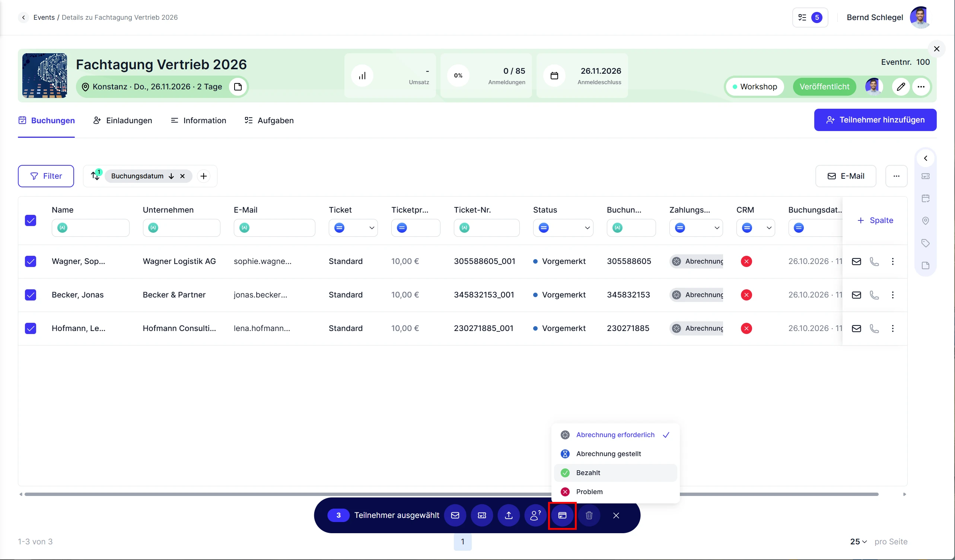This screenshot has height=560, width=955.
Task: Open the event note document icon
Action: 238,87
